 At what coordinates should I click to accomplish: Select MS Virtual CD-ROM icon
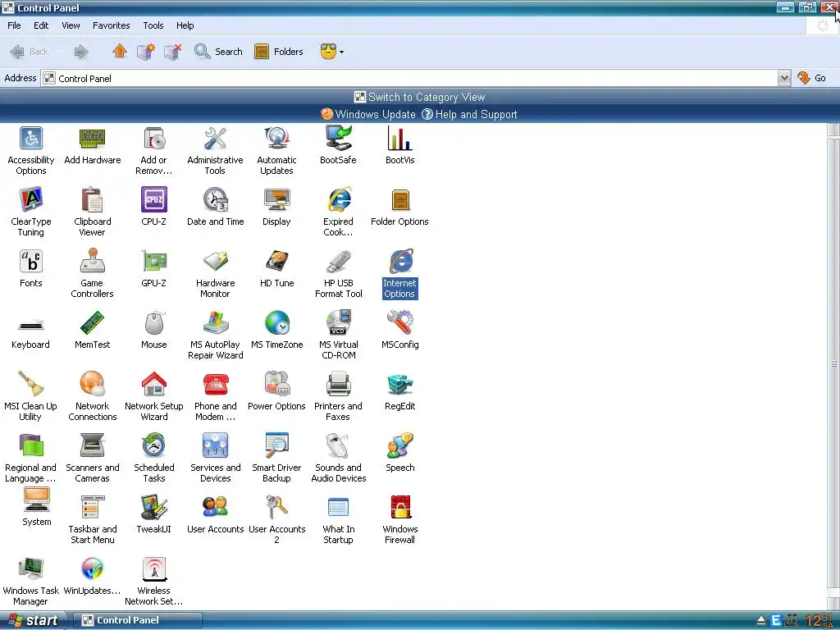[339, 323]
